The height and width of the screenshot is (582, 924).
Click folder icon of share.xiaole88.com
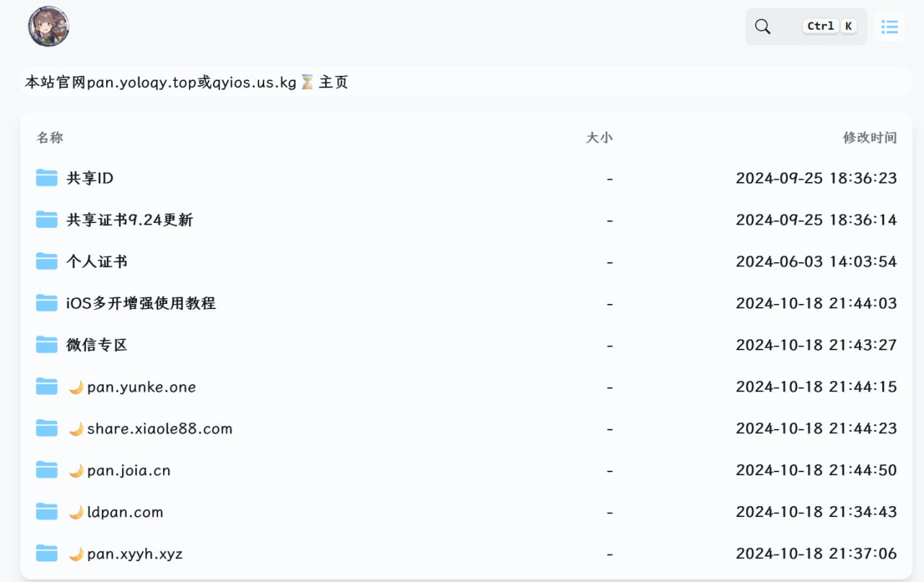[47, 429]
